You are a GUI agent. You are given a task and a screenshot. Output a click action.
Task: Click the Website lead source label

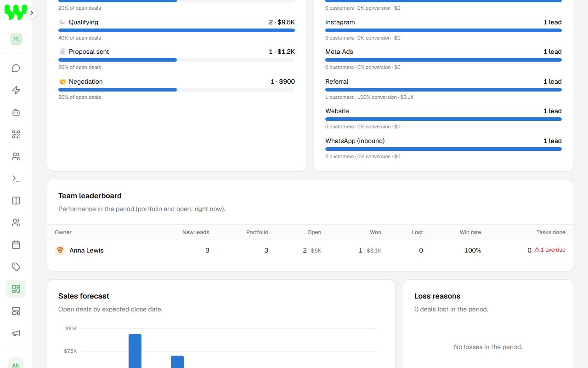tap(337, 111)
